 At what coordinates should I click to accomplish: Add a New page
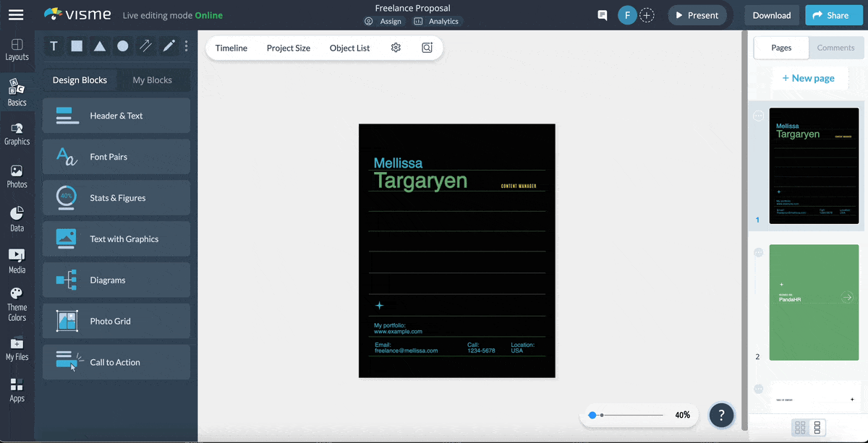click(x=808, y=78)
